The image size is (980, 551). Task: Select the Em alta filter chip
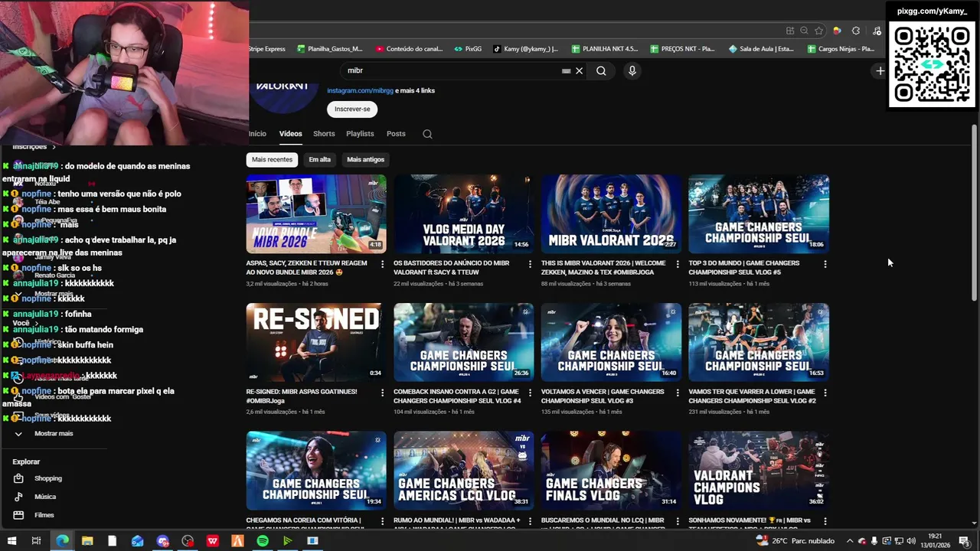[x=319, y=159]
